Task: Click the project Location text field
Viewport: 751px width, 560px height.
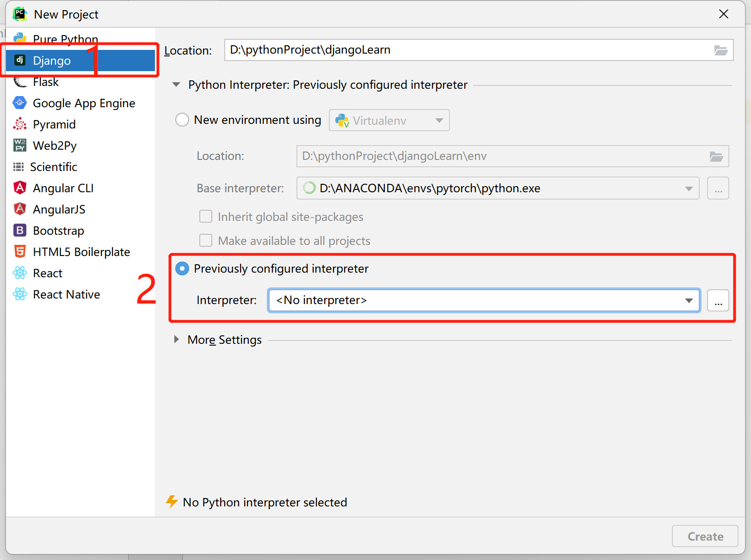Action: pyautogui.click(x=479, y=50)
